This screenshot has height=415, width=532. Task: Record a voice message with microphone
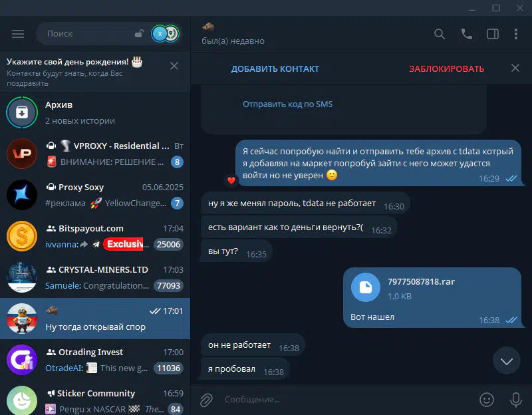coord(516,400)
